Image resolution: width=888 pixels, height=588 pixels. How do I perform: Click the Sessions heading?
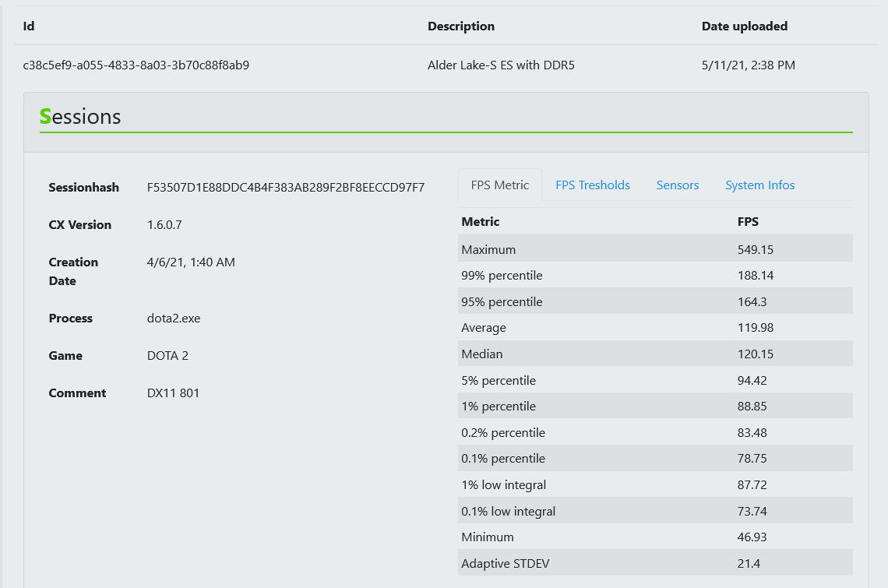(80, 117)
